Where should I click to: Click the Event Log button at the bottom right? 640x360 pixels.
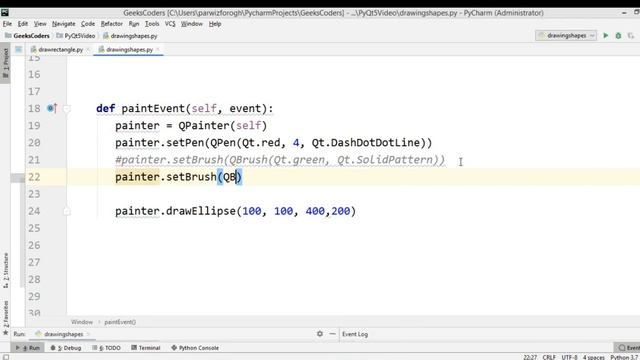pos(628,348)
